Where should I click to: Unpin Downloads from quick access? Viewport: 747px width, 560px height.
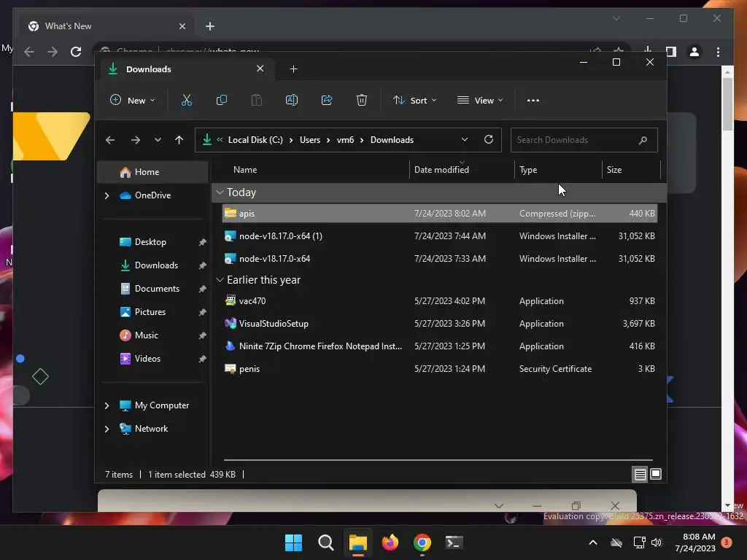(203, 265)
